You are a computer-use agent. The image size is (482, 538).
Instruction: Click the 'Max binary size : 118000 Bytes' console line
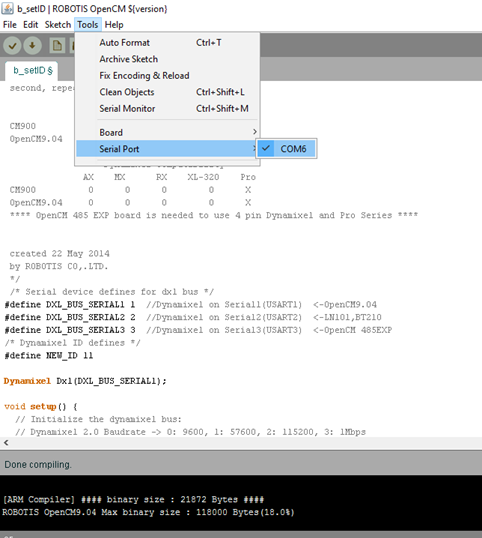(148, 512)
